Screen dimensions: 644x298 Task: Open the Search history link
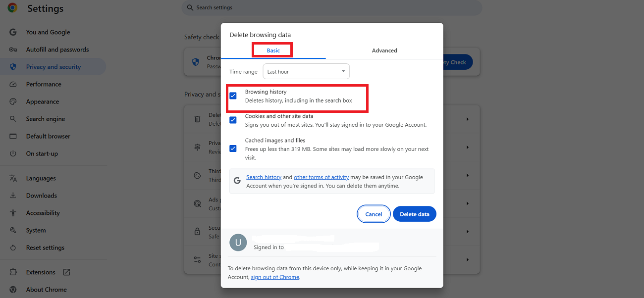(264, 177)
